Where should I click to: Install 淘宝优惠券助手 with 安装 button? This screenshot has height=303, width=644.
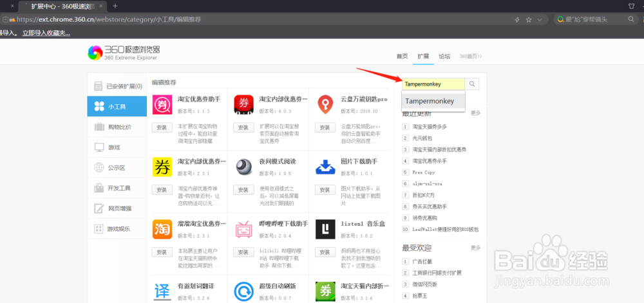click(x=162, y=127)
